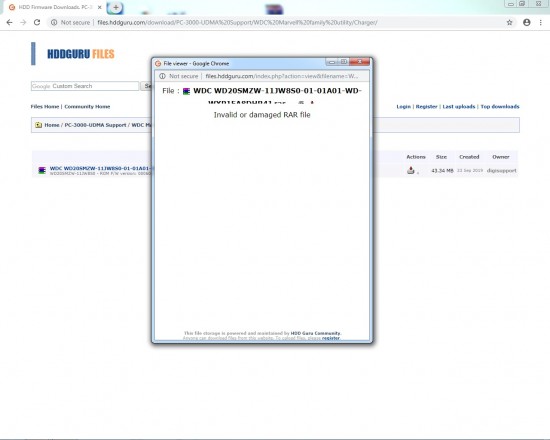
Task: Click the main browser address bar URL
Action: (x=237, y=22)
